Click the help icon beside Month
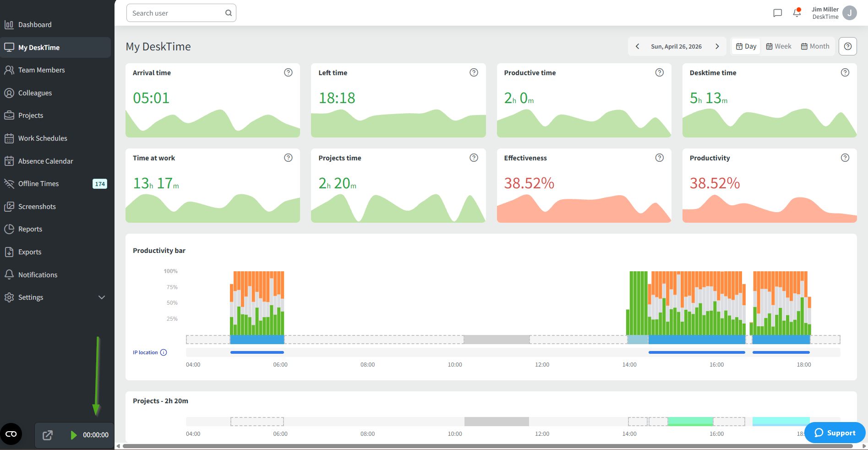The width and height of the screenshot is (868, 450). click(x=848, y=46)
